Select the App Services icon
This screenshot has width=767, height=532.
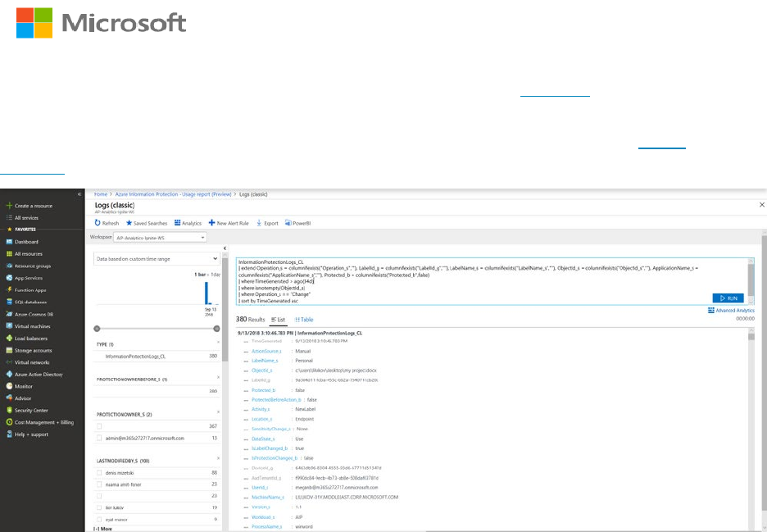[x=9, y=278]
